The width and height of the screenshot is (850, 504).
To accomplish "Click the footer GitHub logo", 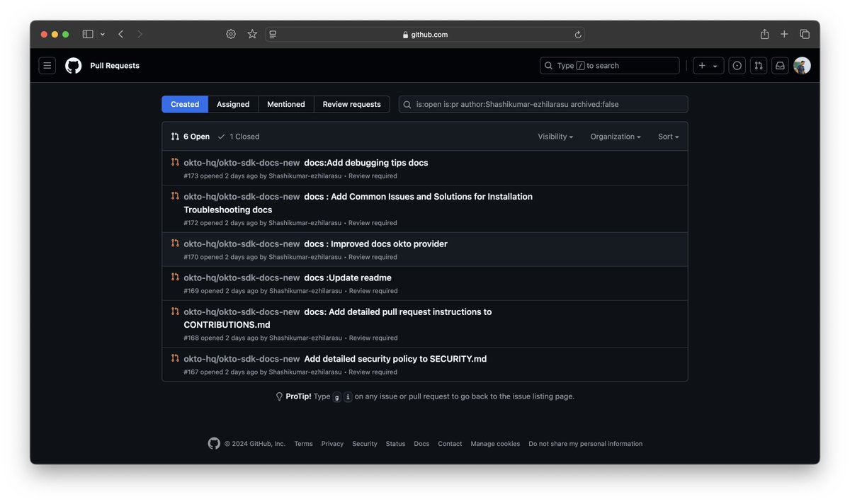I will (214, 444).
